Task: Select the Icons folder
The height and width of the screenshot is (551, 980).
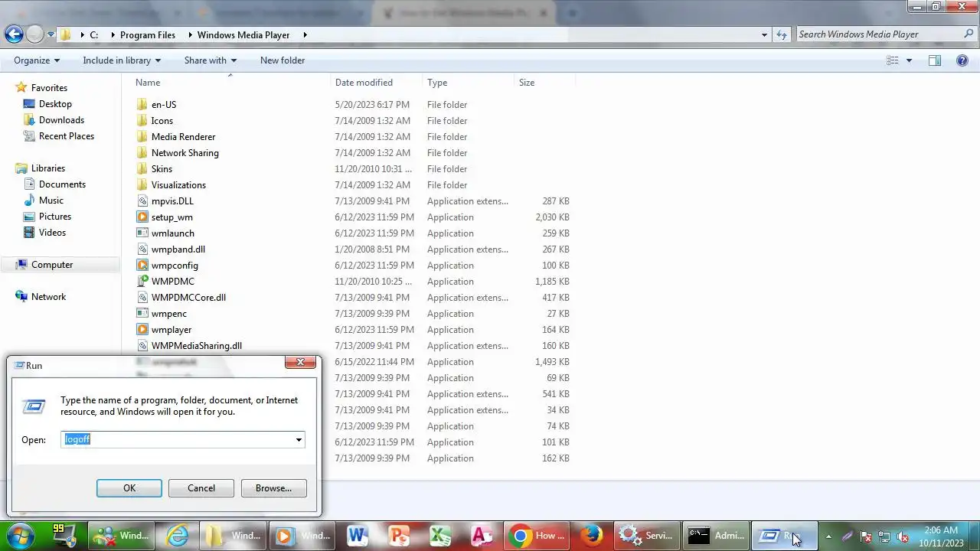Action: (x=162, y=121)
